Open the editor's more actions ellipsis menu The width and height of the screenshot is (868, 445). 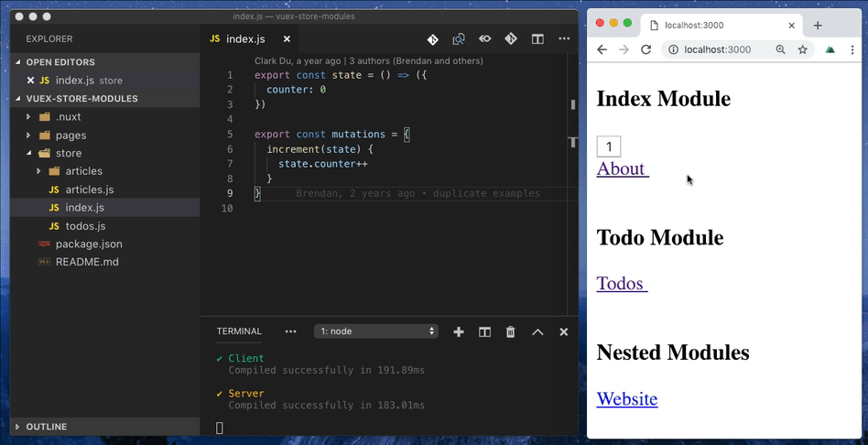tap(564, 39)
